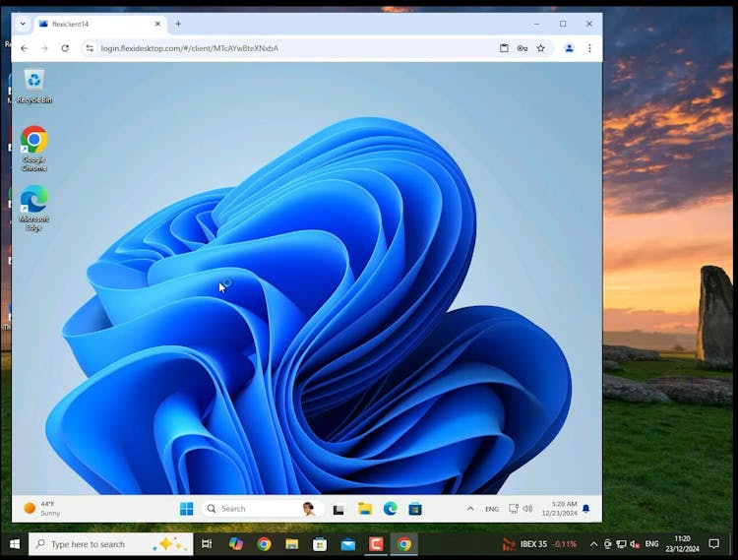Open the Chrome tab search dropdown
Image resolution: width=738 pixels, height=560 pixels.
coord(23,24)
